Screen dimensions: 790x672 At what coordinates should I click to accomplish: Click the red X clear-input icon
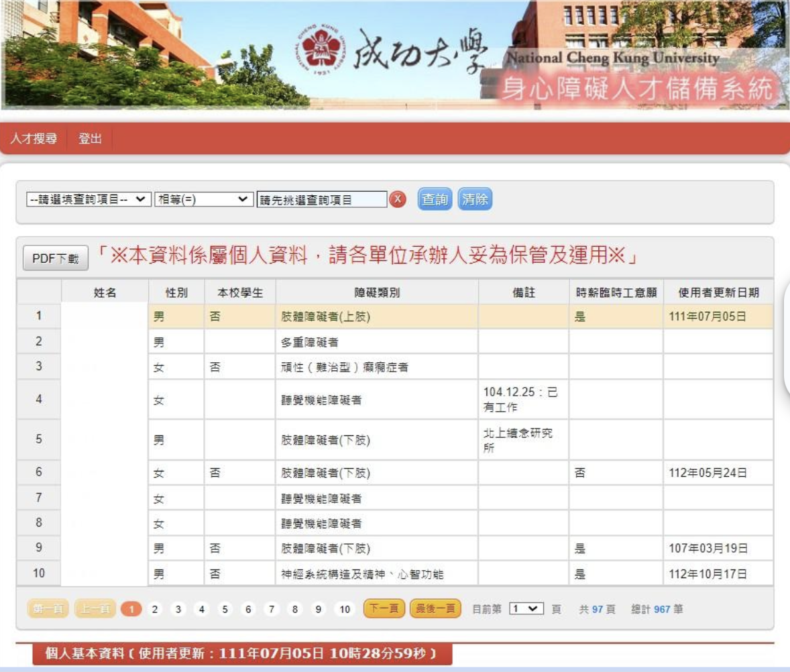coord(398,200)
